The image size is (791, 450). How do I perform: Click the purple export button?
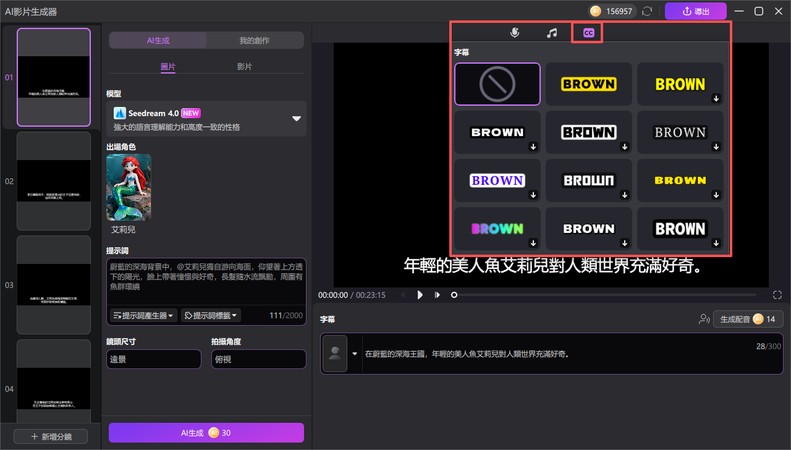pos(696,11)
